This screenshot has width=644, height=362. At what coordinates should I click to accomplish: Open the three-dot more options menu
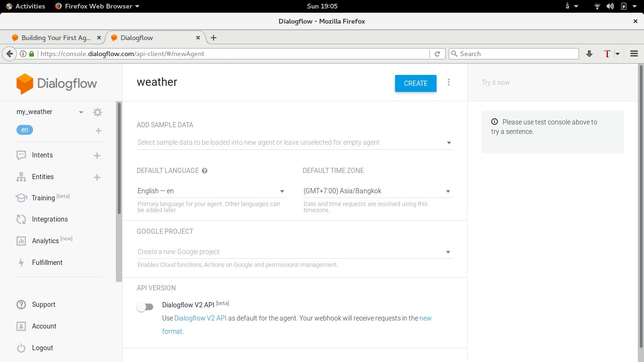pyautogui.click(x=448, y=82)
